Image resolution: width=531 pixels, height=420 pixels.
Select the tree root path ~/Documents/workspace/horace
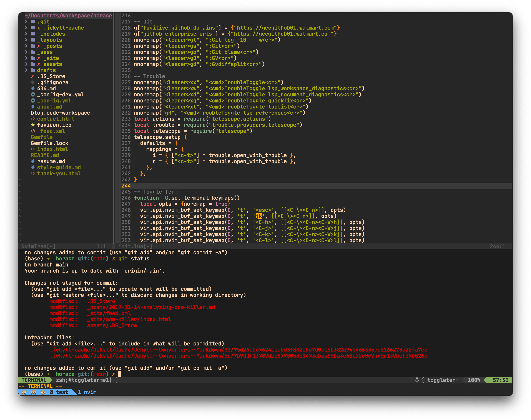click(68, 15)
